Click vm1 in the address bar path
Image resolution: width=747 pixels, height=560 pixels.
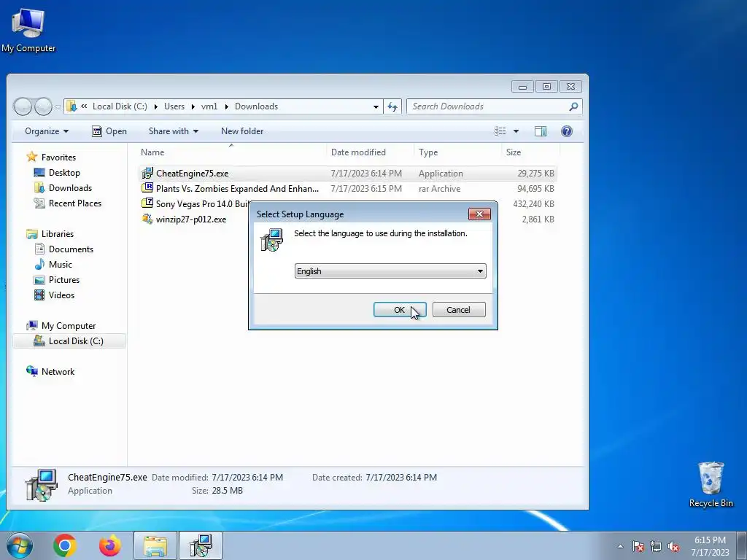tap(209, 106)
